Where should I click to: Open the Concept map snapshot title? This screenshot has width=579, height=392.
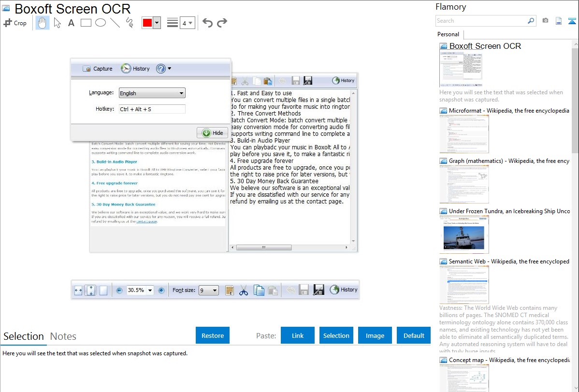tap(509, 360)
